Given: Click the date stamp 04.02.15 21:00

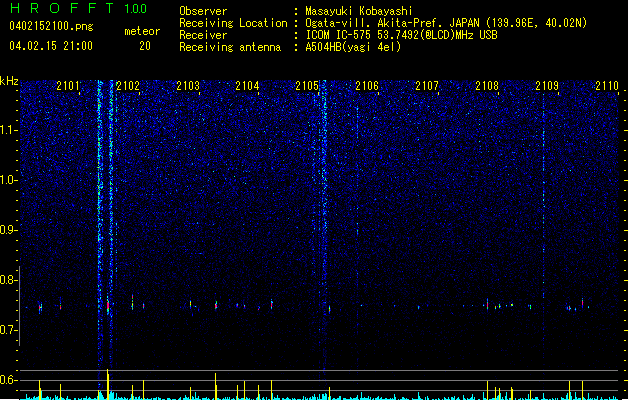Looking at the screenshot, I should click(x=51, y=46).
